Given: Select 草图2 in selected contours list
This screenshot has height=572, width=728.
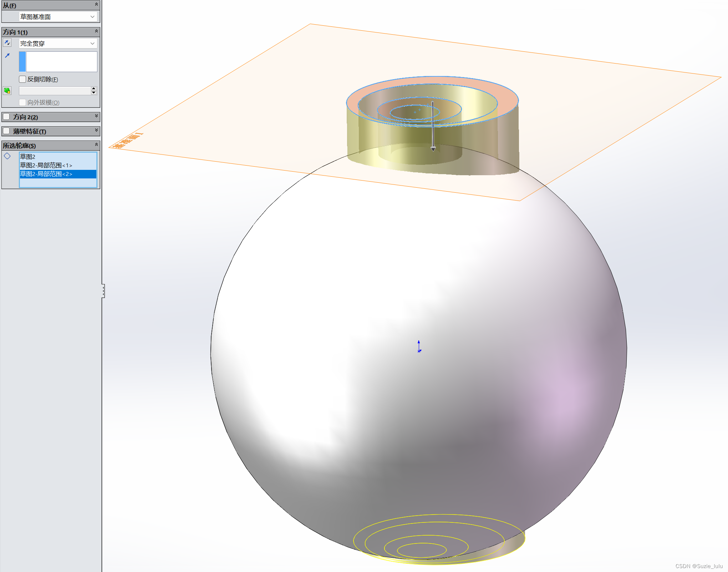Looking at the screenshot, I should tap(28, 157).
